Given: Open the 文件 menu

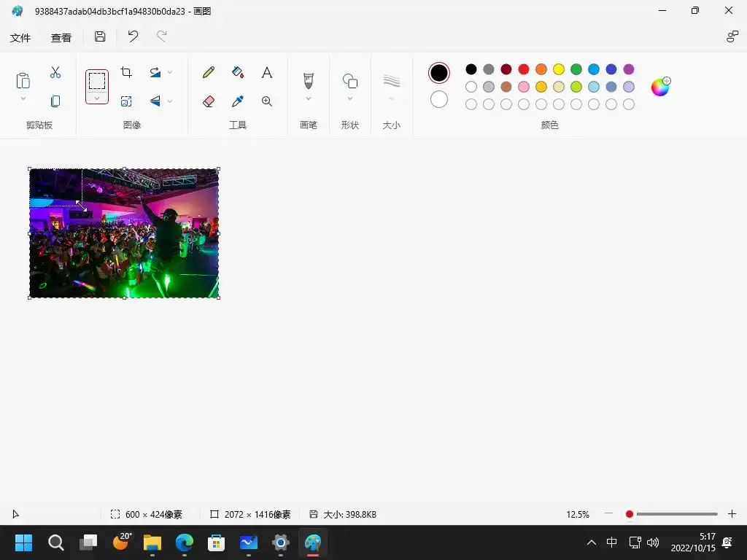Looking at the screenshot, I should [20, 38].
